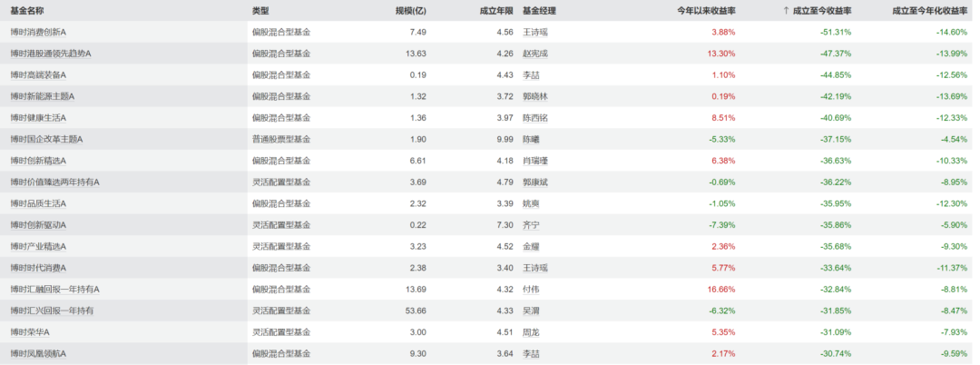The height and width of the screenshot is (365, 980).
Task: Click the year-to-date return 13.30%
Action: 721,54
